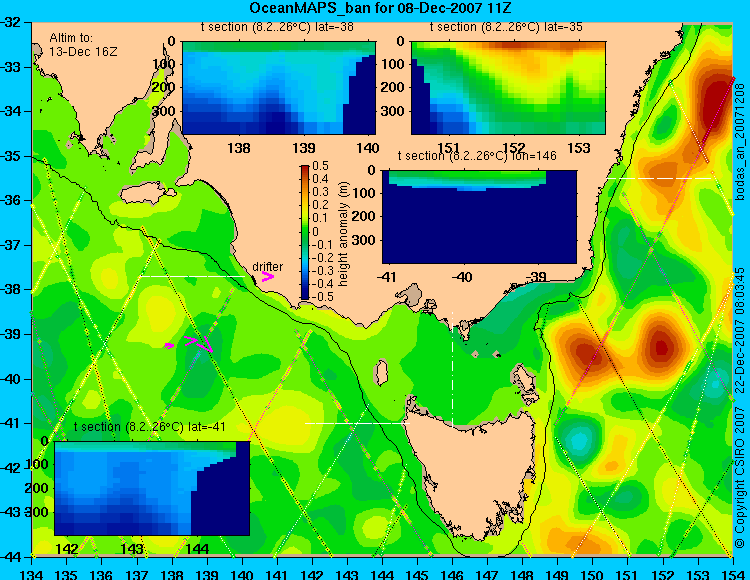Click the 0 tick on the colorbar

(315, 231)
